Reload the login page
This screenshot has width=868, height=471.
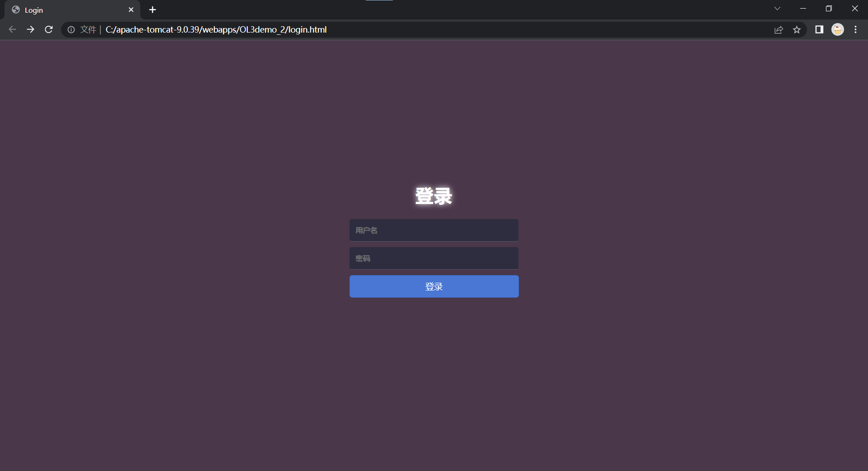pos(48,29)
